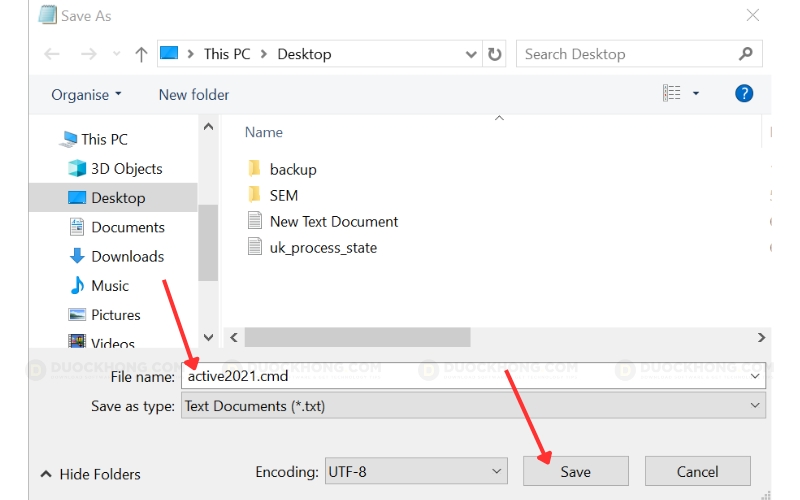Select the SEM folder

(284, 195)
